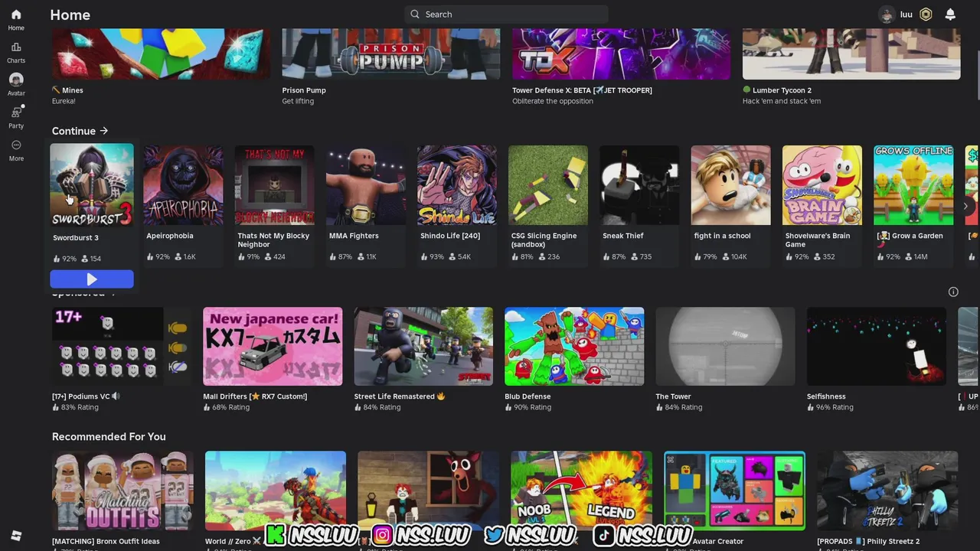Open the Home sidebar icon

(16, 20)
